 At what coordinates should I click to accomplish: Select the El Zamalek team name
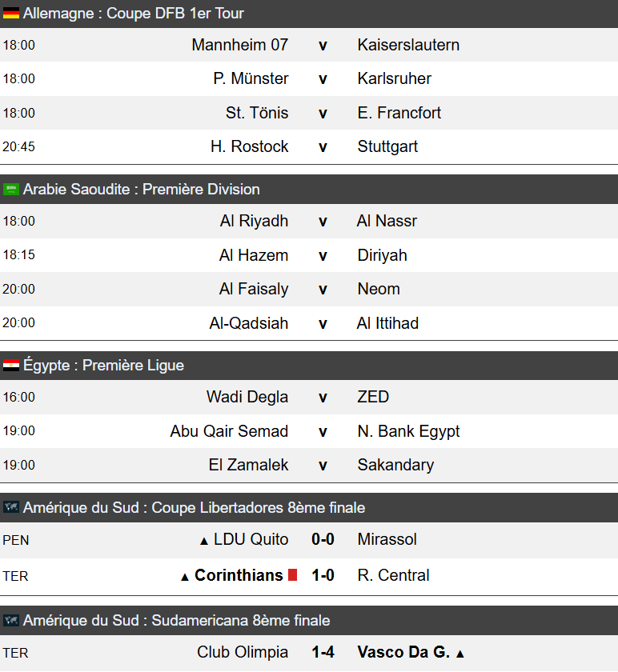[248, 465]
